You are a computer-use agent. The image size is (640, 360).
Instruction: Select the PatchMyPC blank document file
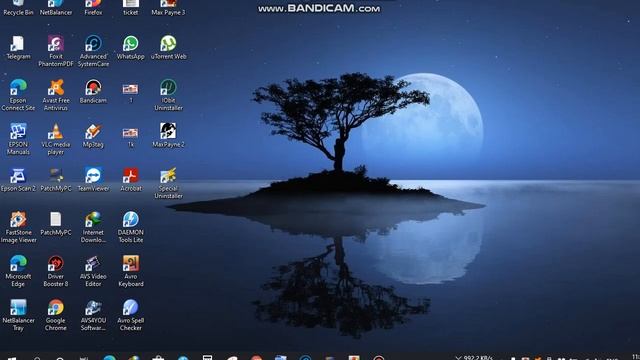pos(56,220)
